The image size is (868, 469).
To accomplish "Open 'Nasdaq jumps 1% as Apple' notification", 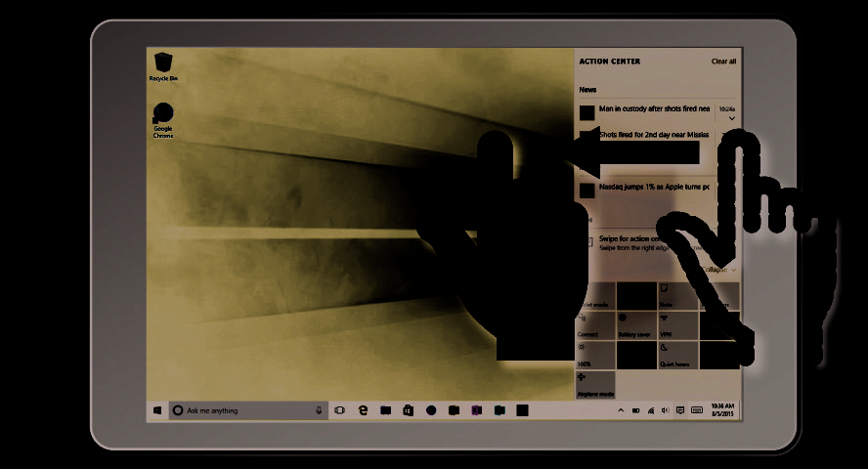I will tap(654, 187).
